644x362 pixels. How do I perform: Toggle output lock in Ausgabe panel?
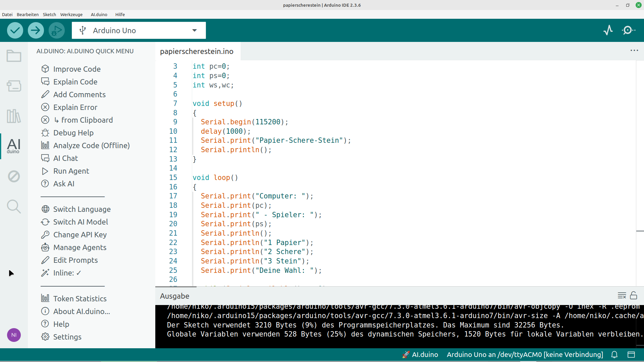(x=634, y=296)
